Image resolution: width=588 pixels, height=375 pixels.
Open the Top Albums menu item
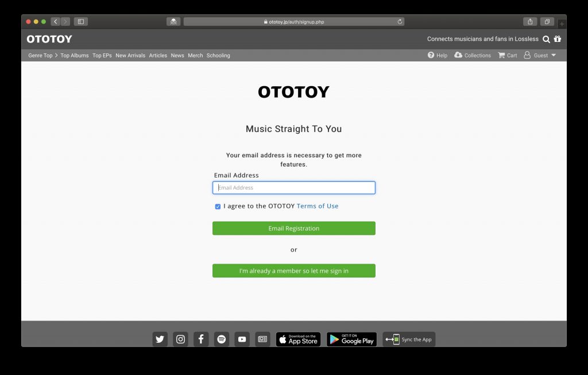pyautogui.click(x=75, y=56)
